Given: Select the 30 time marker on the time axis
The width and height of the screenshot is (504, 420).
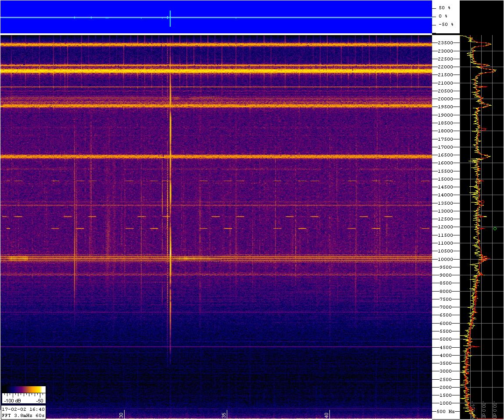Looking at the screenshot, I should 122,415.
